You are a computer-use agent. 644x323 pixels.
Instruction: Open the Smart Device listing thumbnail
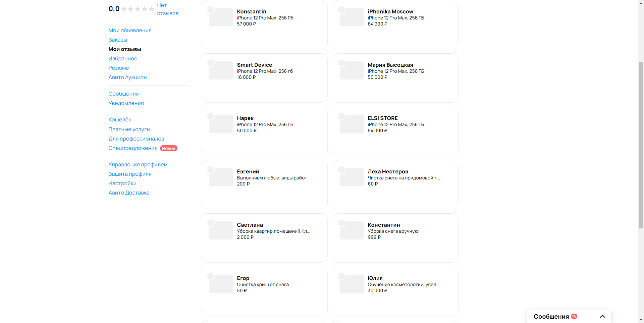221,70
